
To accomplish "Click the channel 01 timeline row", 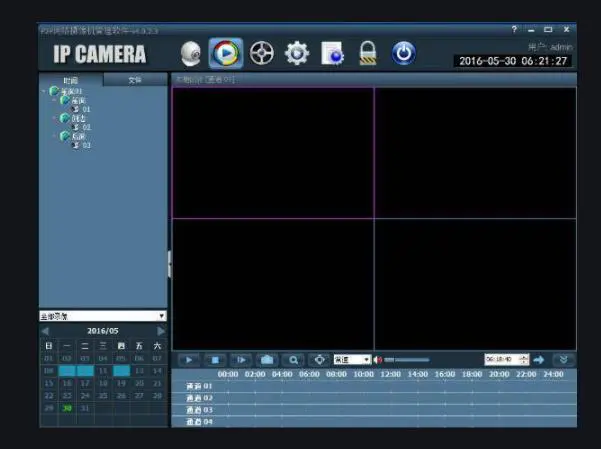I will tap(374, 386).
